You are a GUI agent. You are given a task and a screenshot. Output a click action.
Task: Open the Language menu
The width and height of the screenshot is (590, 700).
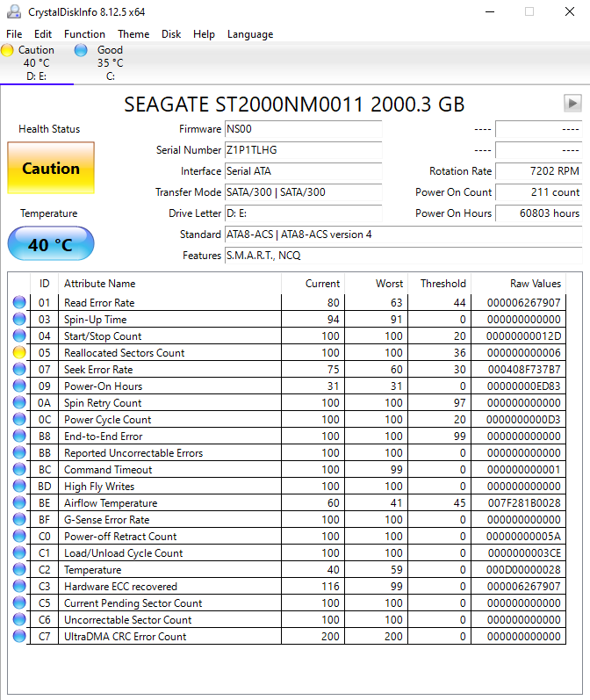(250, 34)
